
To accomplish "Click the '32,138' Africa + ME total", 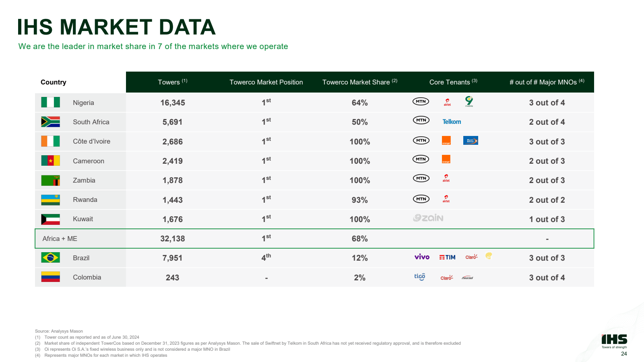I will [173, 239].
